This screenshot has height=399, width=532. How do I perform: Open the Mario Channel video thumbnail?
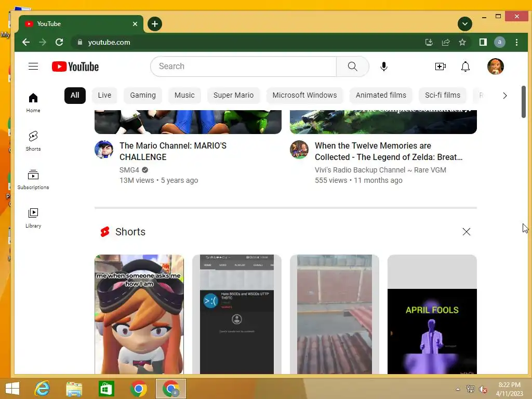tap(188, 122)
